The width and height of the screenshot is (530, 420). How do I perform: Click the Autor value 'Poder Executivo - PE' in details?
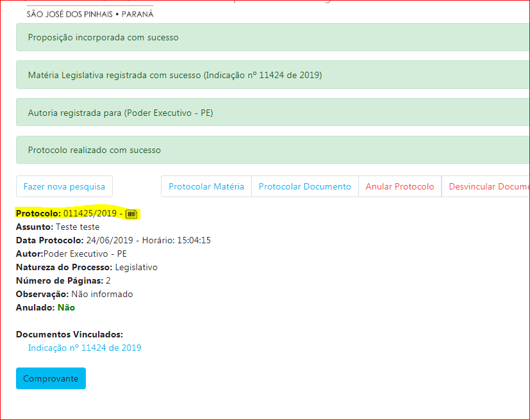85,254
